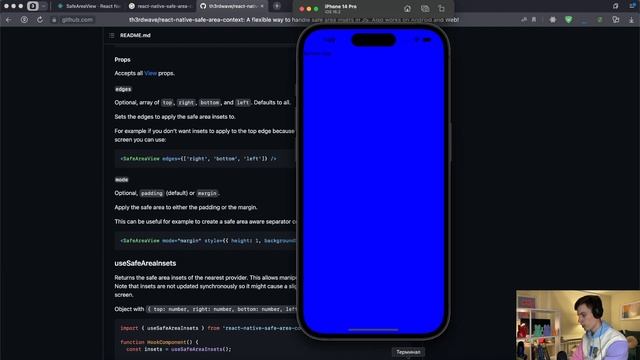Switch to the SafeAreaView React Native tab
This screenshot has width=640, height=360.
[89, 6]
